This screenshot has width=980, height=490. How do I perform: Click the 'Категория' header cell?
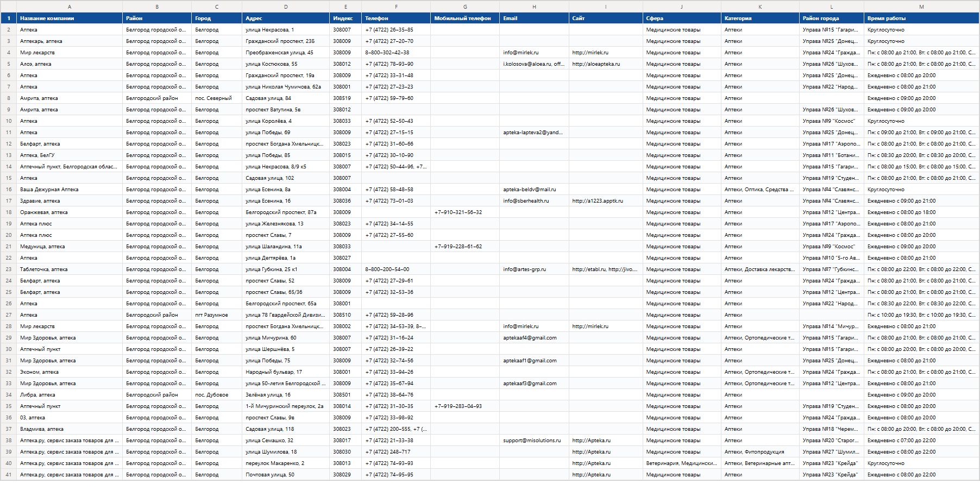pyautogui.click(x=760, y=18)
